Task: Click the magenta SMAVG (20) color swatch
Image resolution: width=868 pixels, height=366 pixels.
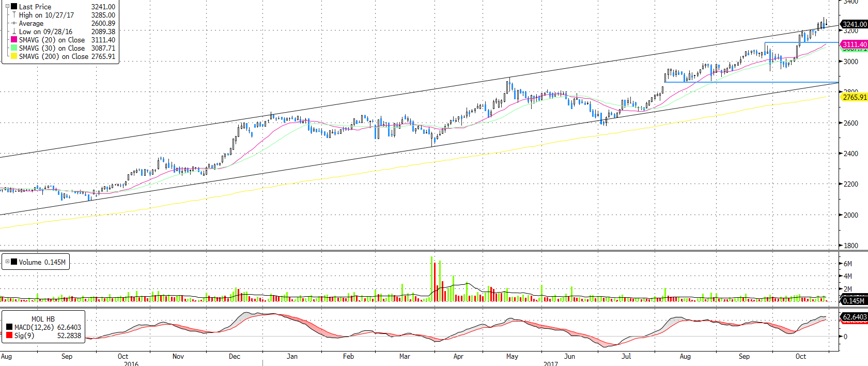Action: pyautogui.click(x=14, y=39)
